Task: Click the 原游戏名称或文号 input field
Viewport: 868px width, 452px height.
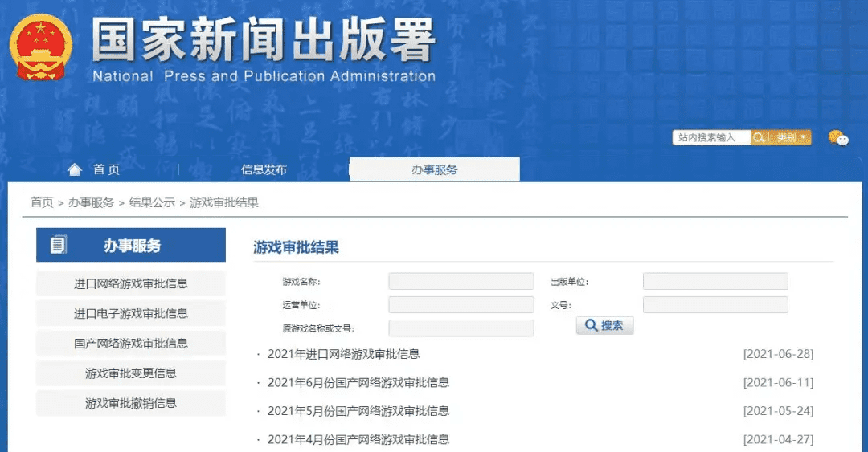Action: [461, 328]
